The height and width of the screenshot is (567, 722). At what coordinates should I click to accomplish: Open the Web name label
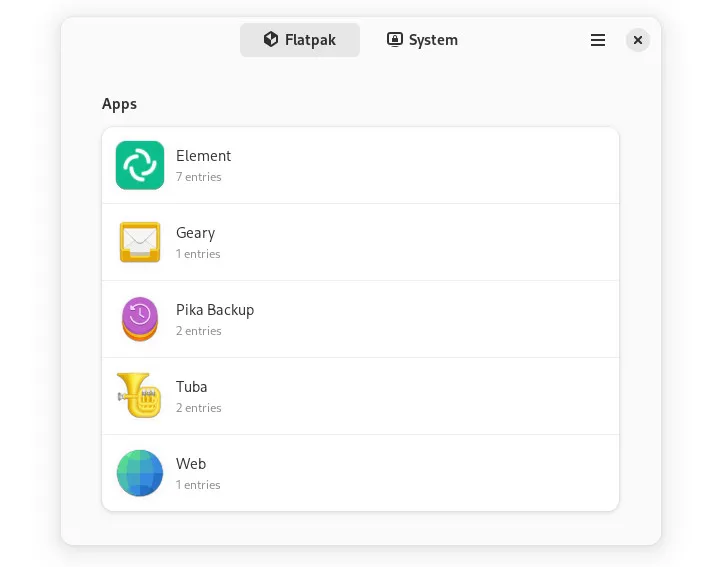click(191, 464)
